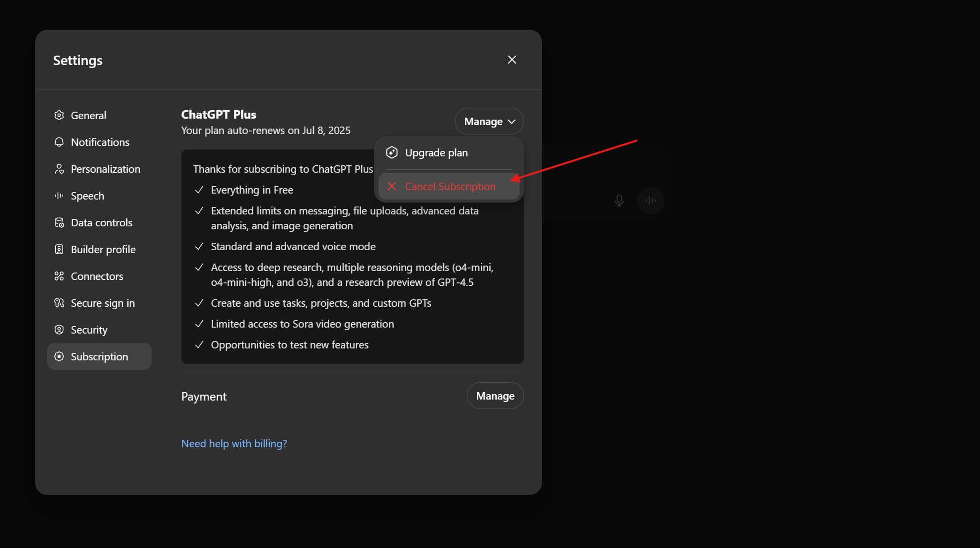This screenshot has height=548, width=980.
Task: Open the Need help with billing link
Action: (x=234, y=443)
